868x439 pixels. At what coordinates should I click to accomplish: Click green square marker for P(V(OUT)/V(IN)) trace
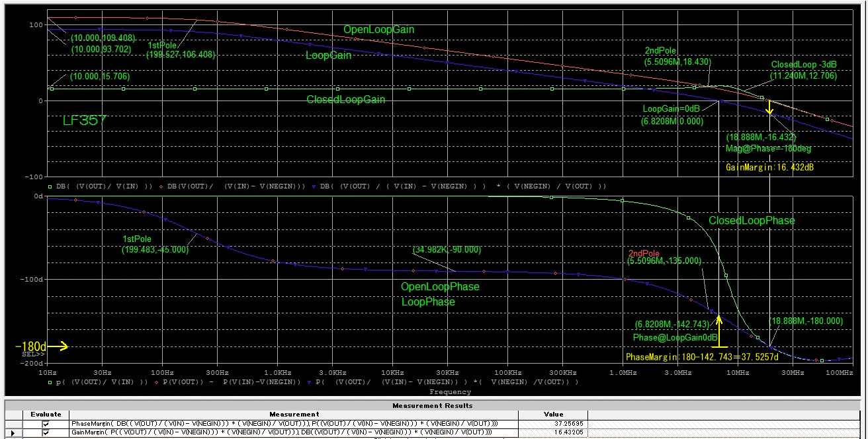50,382
